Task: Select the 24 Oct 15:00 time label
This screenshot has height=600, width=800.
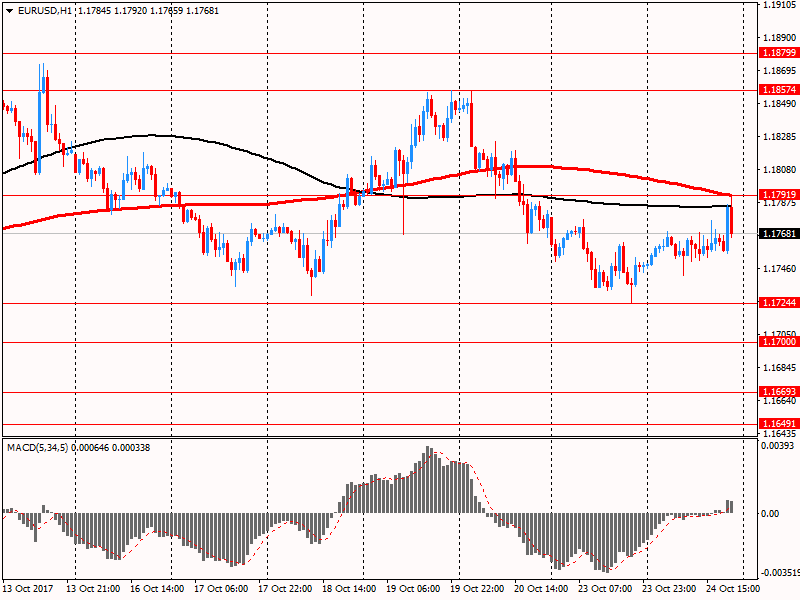Action: 733,588
